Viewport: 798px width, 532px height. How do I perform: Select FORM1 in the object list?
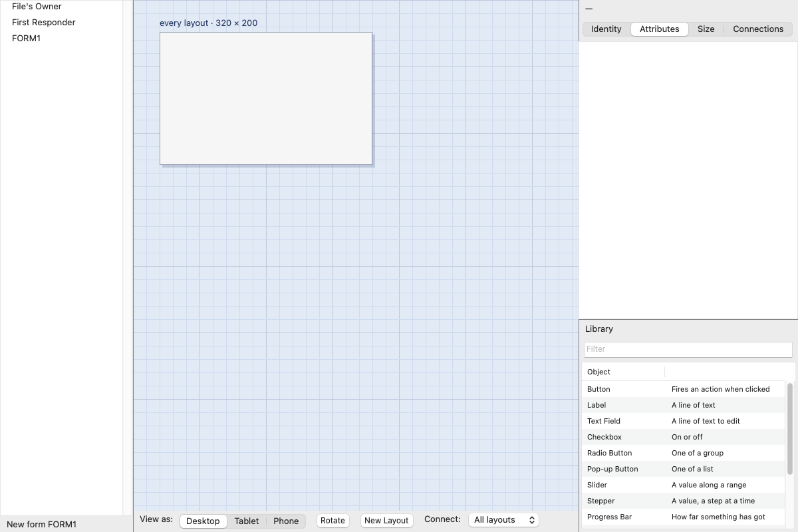(x=61, y=38)
